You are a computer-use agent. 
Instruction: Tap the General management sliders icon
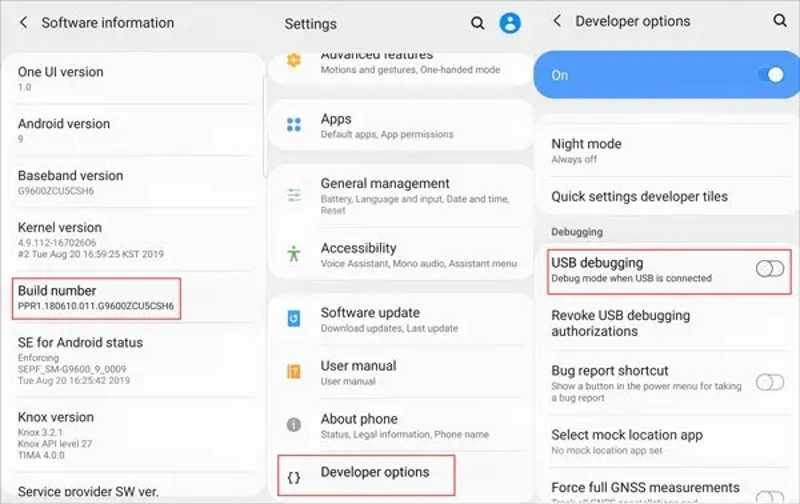point(294,195)
